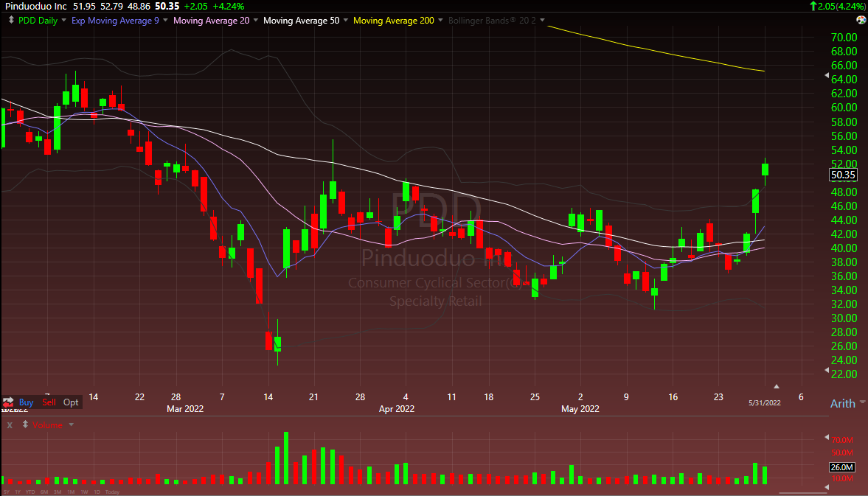Click the Apr 2022 time axis label
The image size is (868, 496).
[396, 408]
